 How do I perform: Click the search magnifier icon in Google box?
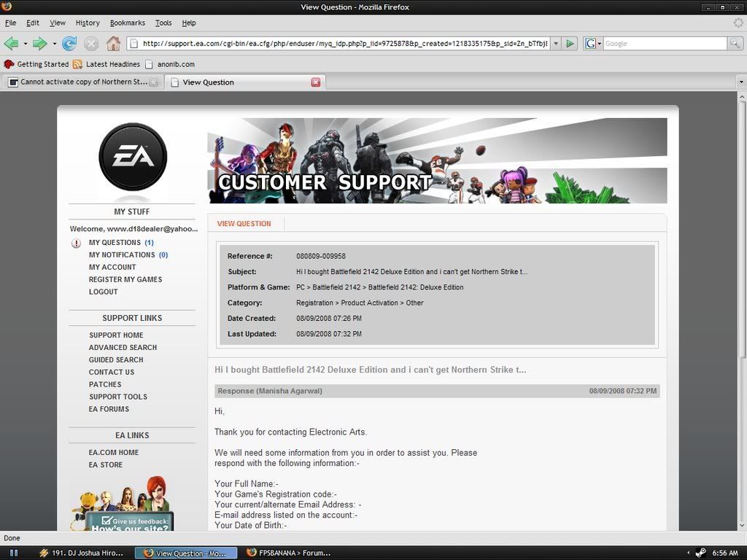click(735, 44)
